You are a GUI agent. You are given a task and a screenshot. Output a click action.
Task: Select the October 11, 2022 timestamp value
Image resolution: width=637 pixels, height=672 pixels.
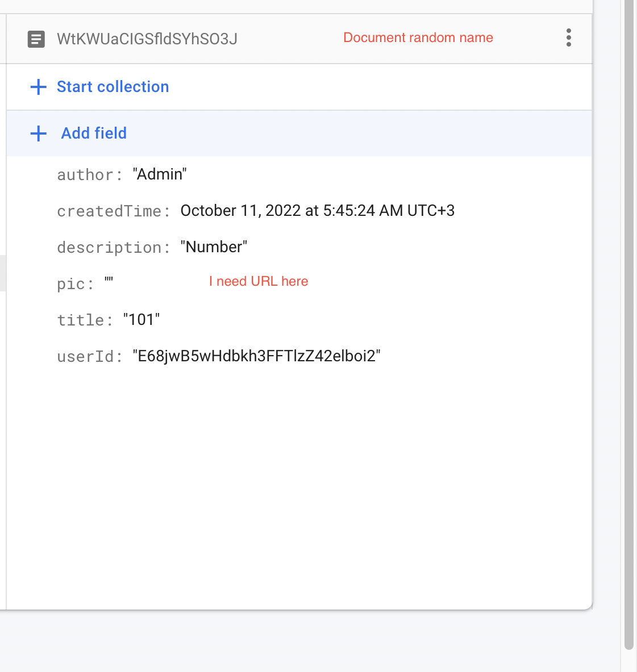pos(317,211)
